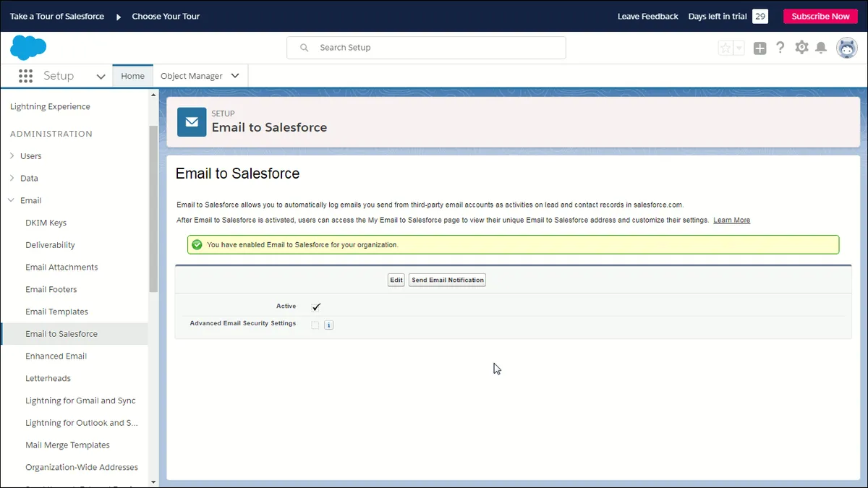Image resolution: width=868 pixels, height=488 pixels.
Task: Open Enhanced Email in the sidebar
Action: click(x=56, y=356)
